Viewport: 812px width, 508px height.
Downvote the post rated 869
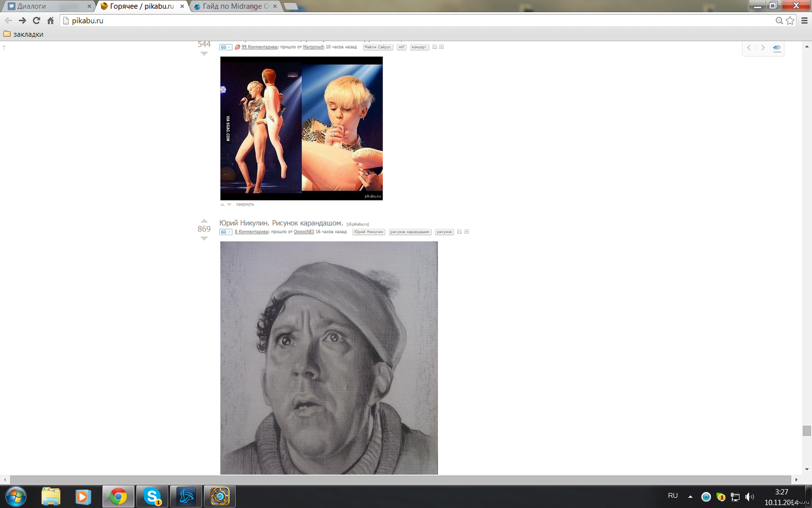pyautogui.click(x=204, y=238)
